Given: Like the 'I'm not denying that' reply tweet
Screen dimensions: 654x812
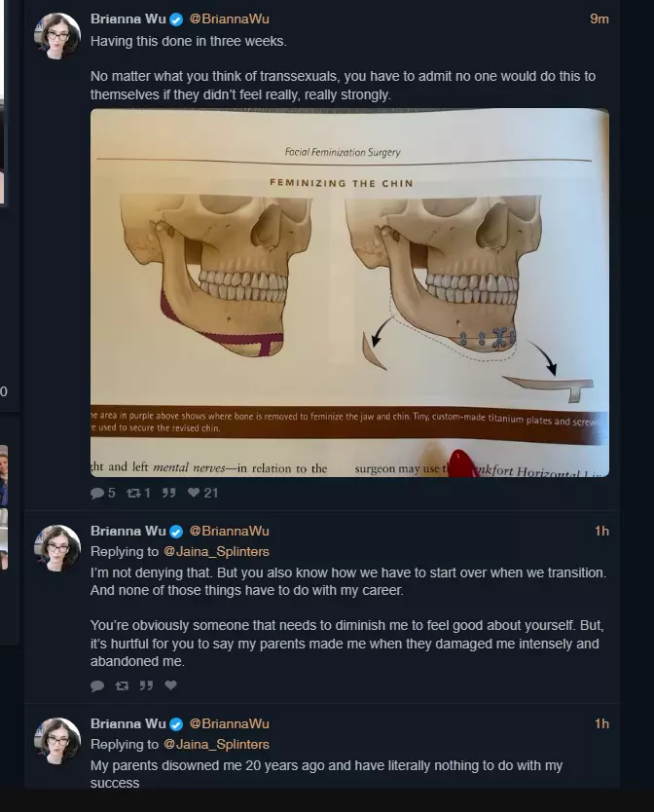Looking at the screenshot, I should tap(171, 685).
